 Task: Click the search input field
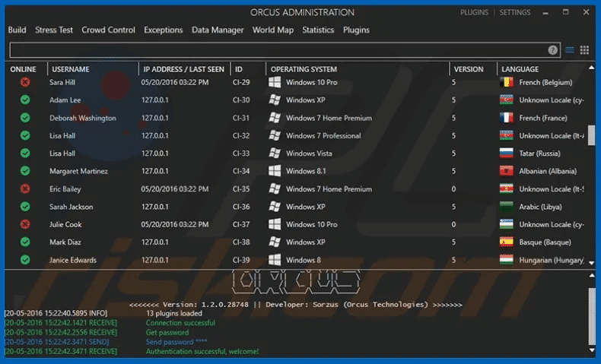coord(285,50)
